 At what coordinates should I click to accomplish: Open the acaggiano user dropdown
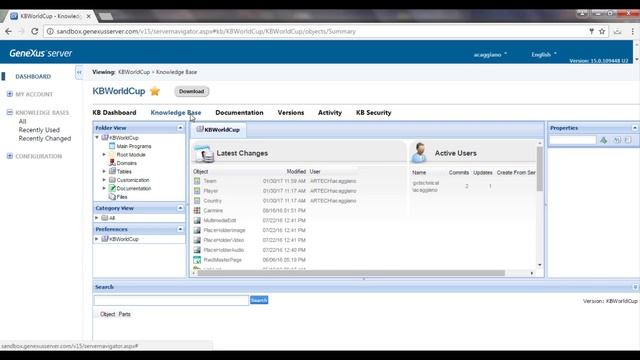pyautogui.click(x=490, y=54)
